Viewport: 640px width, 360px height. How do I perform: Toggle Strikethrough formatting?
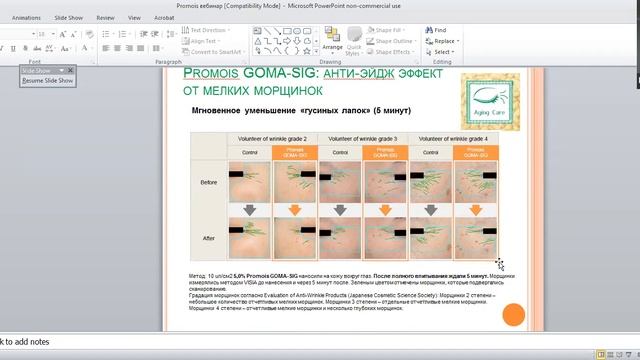pyautogui.click(x=37, y=49)
